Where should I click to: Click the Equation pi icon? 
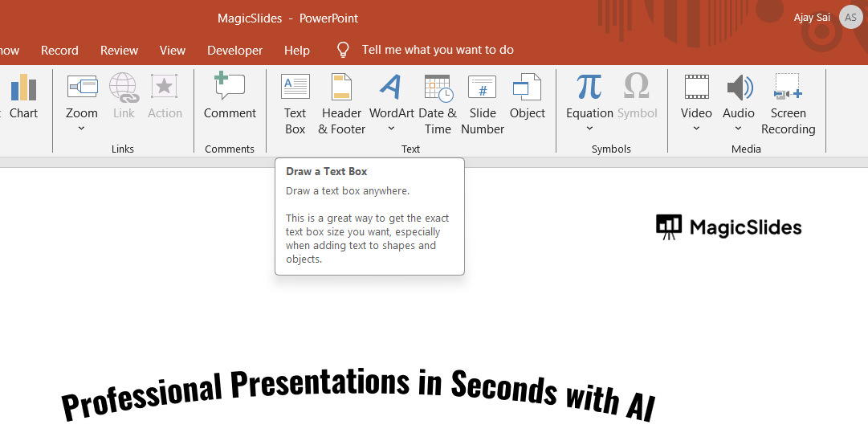click(x=589, y=87)
